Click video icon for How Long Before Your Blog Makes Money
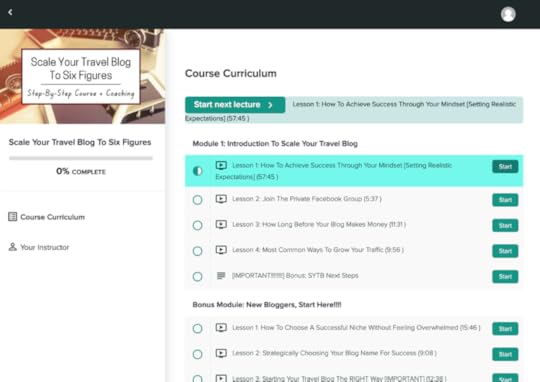This screenshot has height=382, width=540. tap(221, 225)
